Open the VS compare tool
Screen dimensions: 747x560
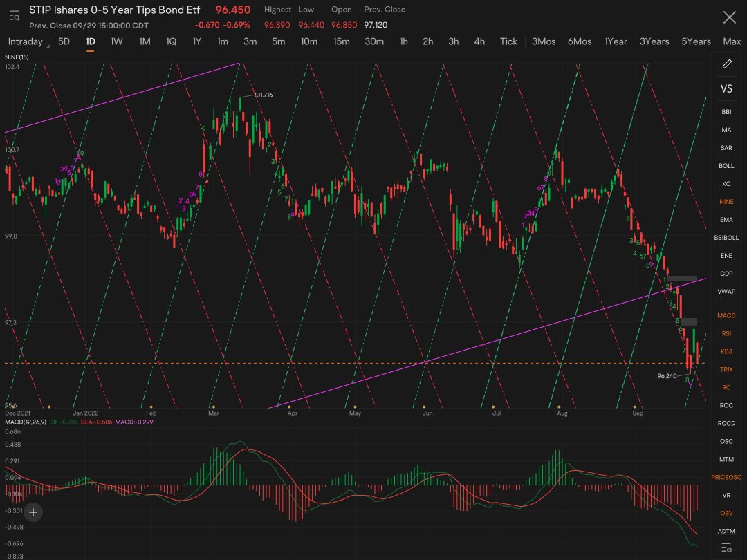726,88
